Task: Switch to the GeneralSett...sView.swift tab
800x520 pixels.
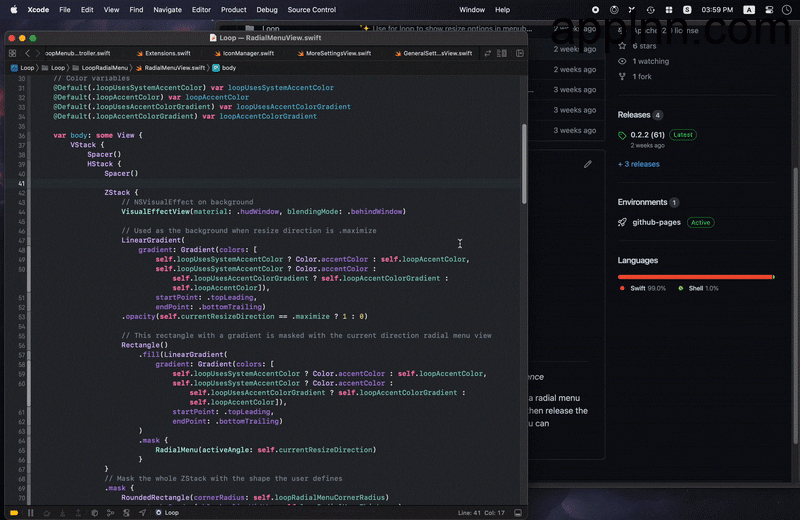Action: pyautogui.click(x=433, y=53)
